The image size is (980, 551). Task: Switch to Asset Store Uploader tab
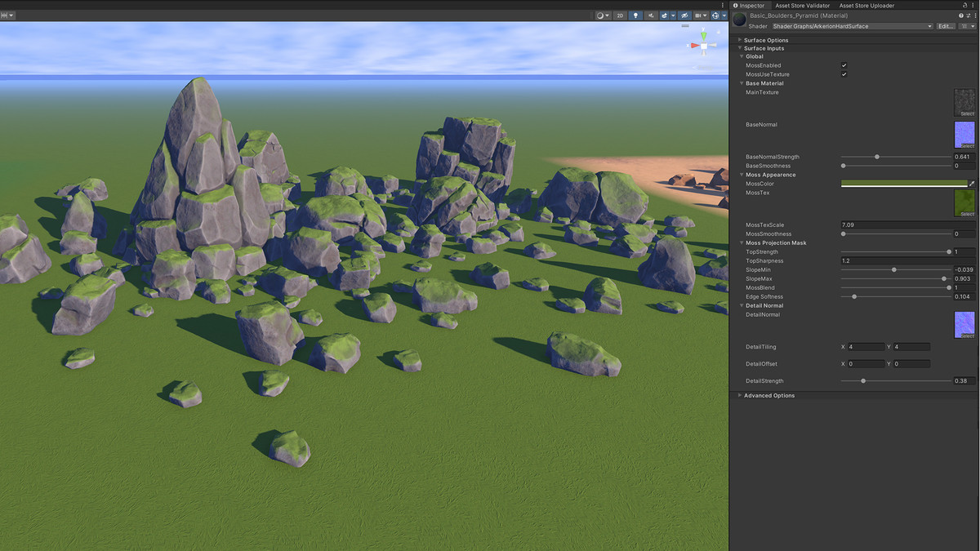[866, 6]
